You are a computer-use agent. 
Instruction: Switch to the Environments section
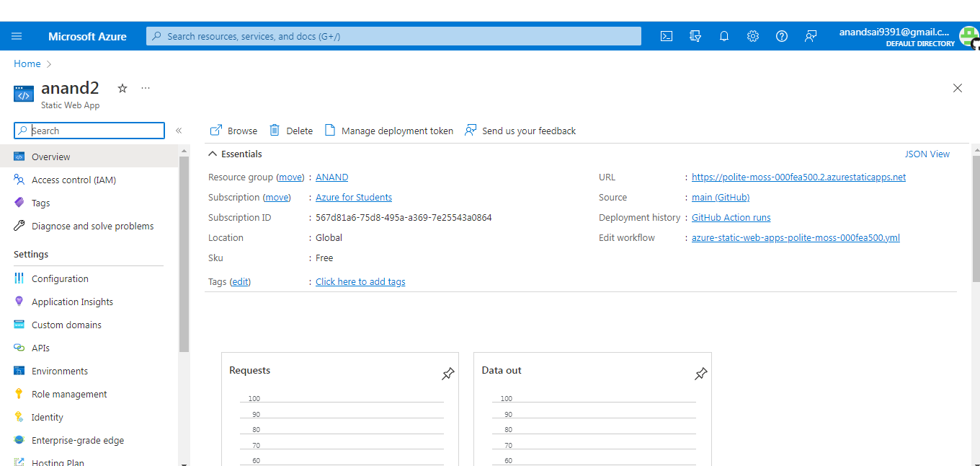(x=61, y=370)
